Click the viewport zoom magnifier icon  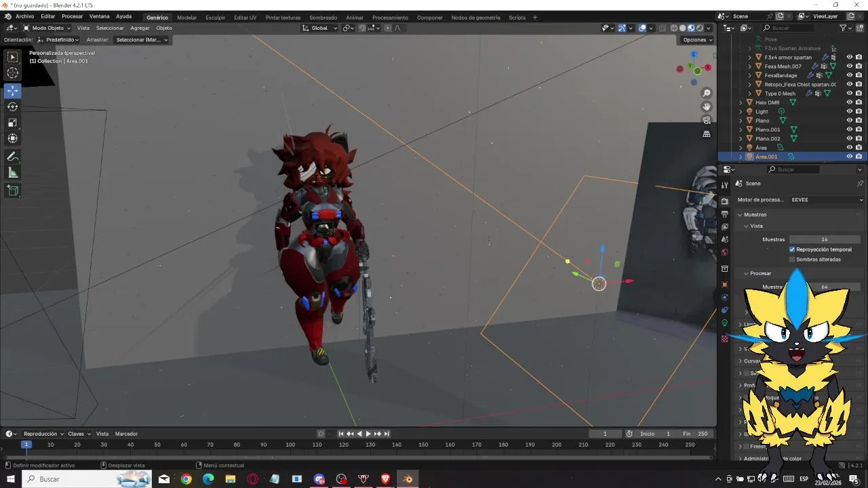(707, 93)
